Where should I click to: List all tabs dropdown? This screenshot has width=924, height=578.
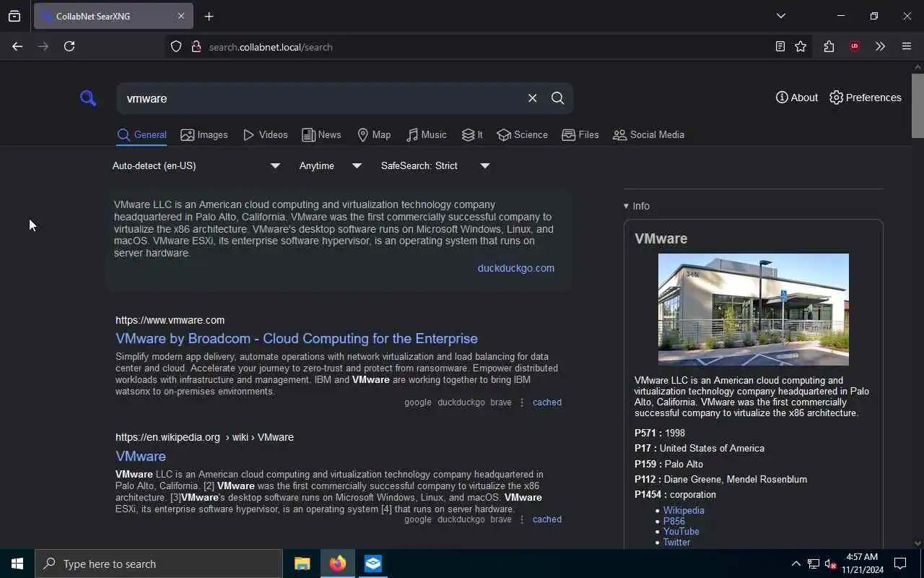pos(780,16)
